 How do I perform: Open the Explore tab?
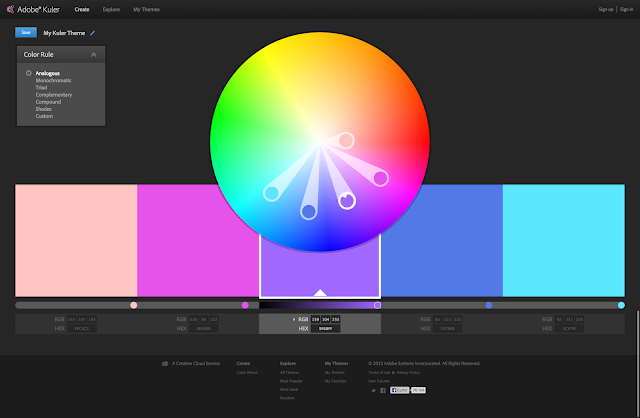111,9
